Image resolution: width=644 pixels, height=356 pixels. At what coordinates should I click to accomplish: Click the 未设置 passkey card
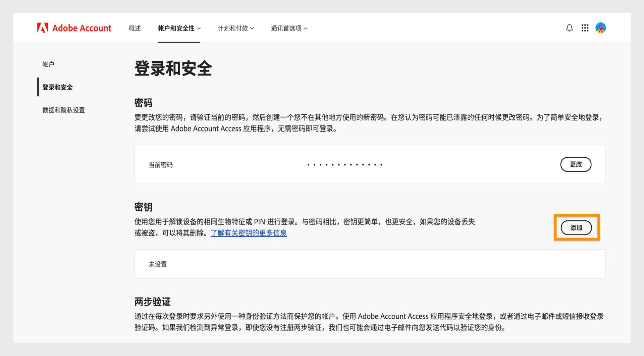157,264
